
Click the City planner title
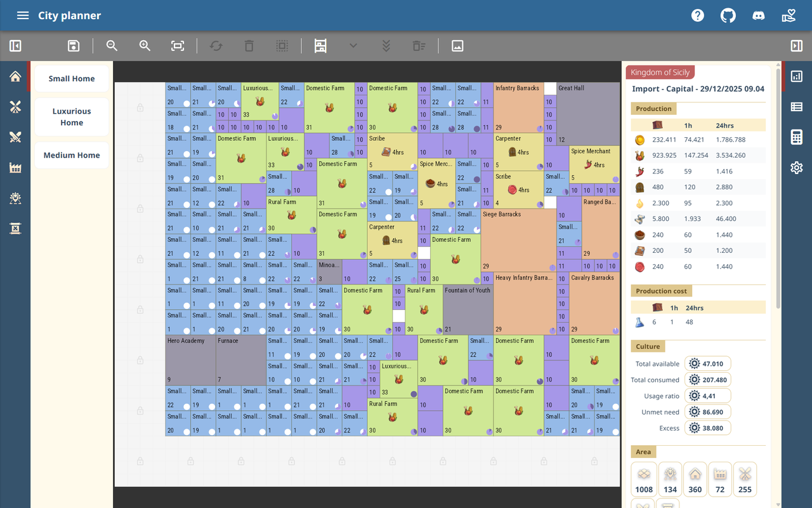click(x=70, y=15)
